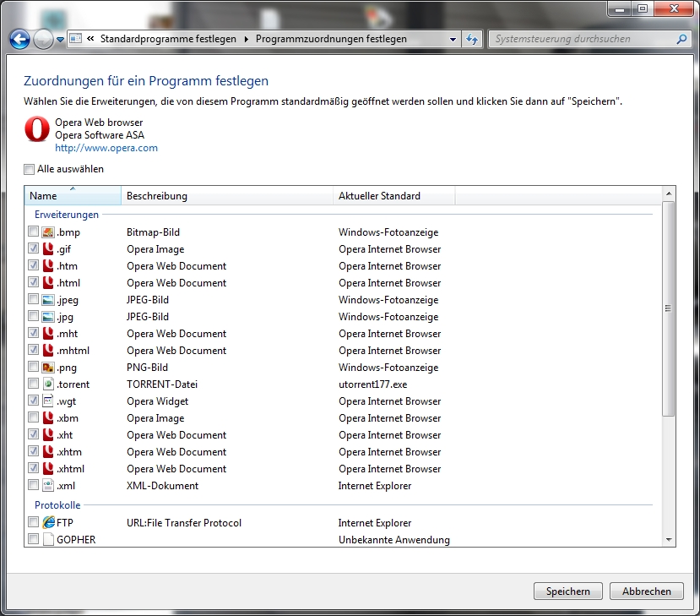Image resolution: width=700 pixels, height=616 pixels.
Task: Toggle the .wgt extension checkbox
Action: (x=33, y=400)
